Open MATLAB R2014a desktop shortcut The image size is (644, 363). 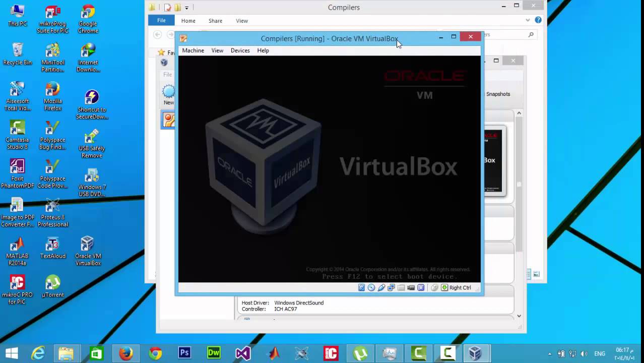click(x=17, y=251)
